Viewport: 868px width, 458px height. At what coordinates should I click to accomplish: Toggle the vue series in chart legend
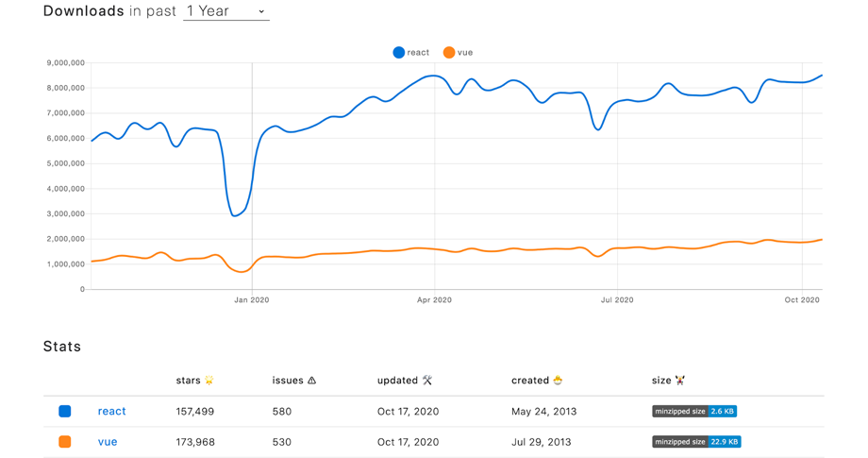pyautogui.click(x=458, y=53)
